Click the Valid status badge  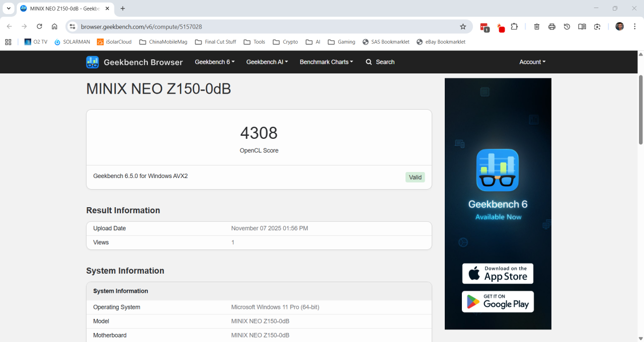[x=415, y=177]
